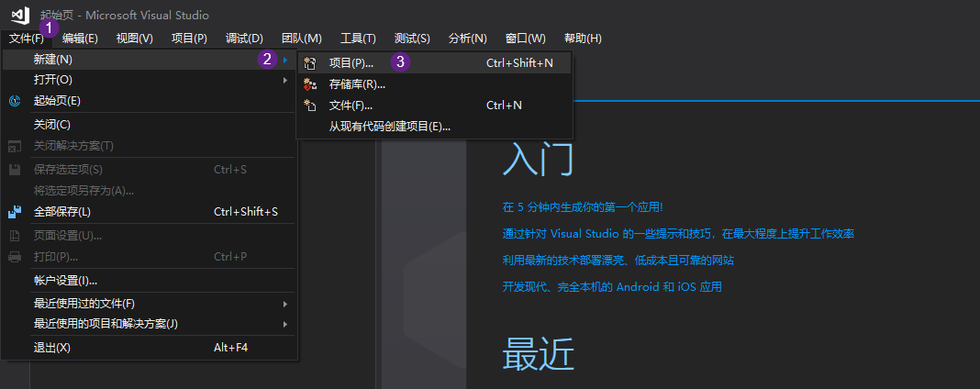This screenshot has height=389, width=980.
Task: Click the 起始页 - Microsoft Visual Studio title text
Action: (125, 15)
